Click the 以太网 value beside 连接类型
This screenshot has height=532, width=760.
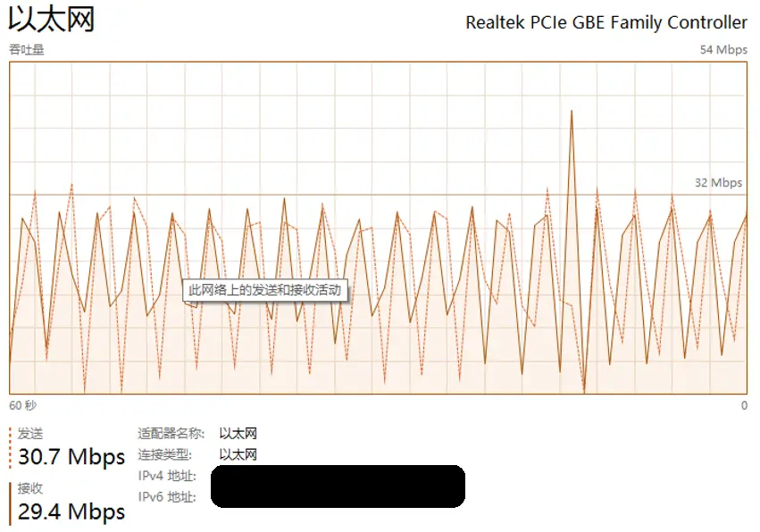pyautogui.click(x=238, y=454)
